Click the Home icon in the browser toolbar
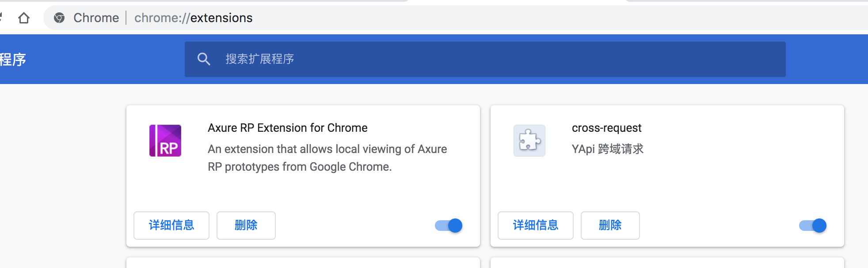The width and height of the screenshot is (868, 268). pos(25,18)
